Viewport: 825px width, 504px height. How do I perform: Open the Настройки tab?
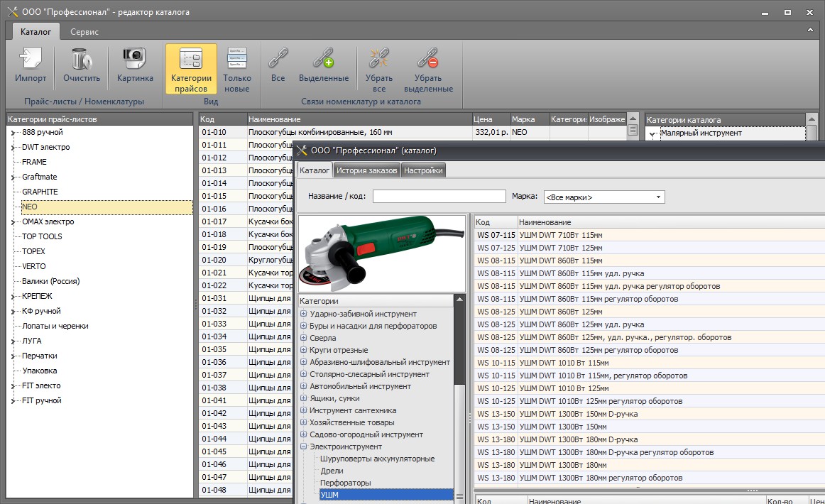click(x=424, y=170)
